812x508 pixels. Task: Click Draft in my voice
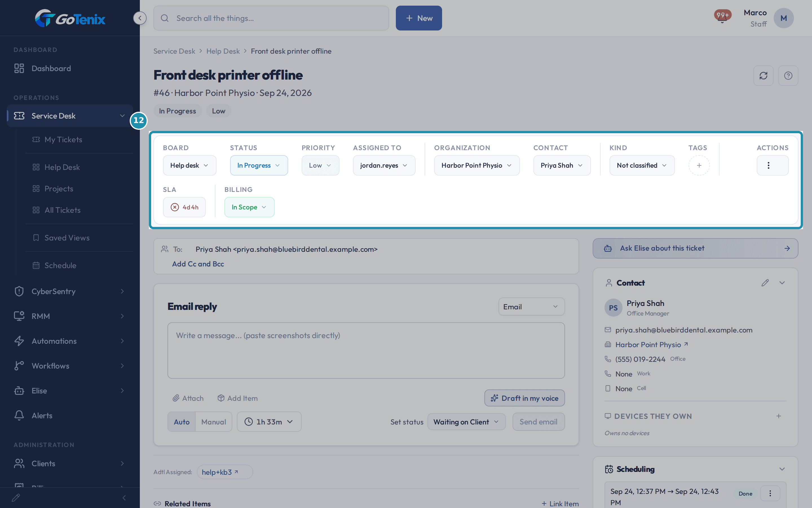[524, 398]
